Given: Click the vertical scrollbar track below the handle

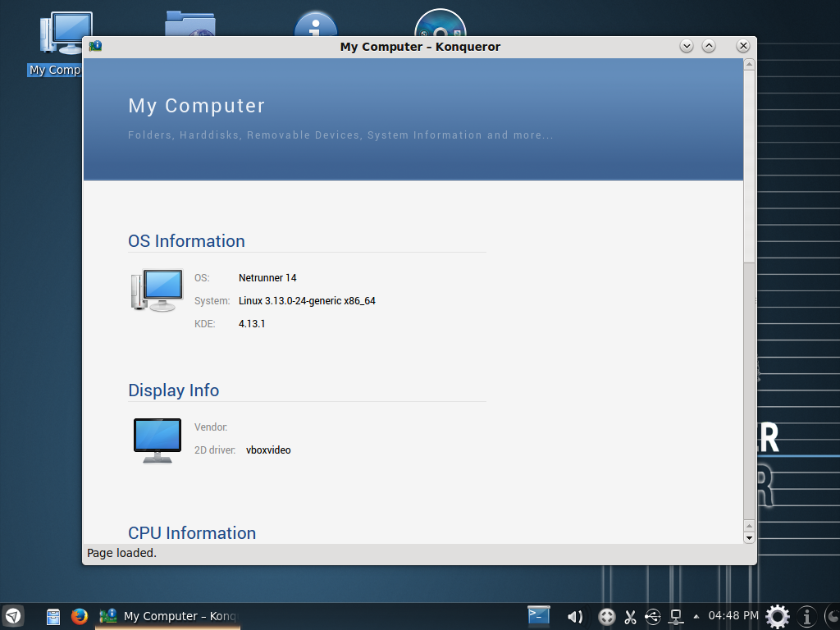Looking at the screenshot, I should click(x=749, y=391).
